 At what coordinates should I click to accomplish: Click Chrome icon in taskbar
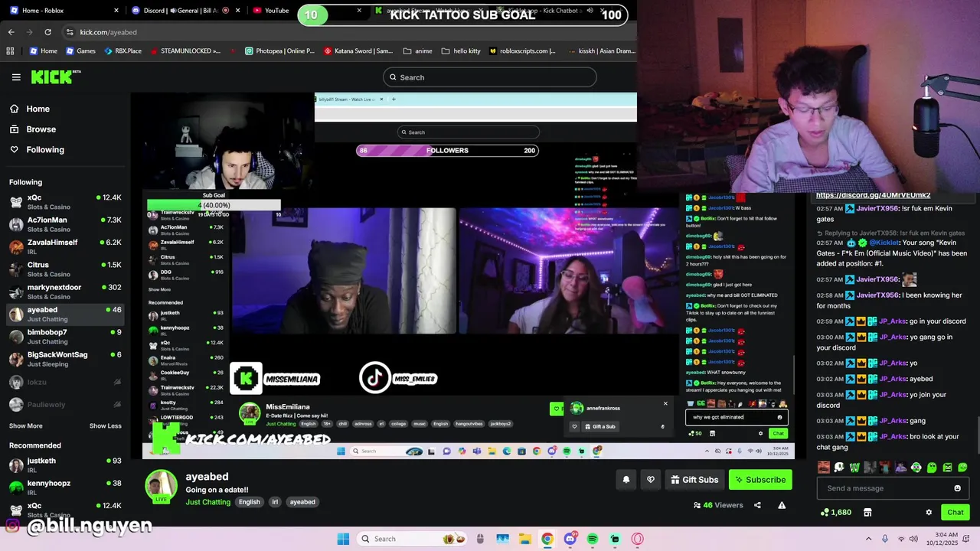[x=547, y=539]
